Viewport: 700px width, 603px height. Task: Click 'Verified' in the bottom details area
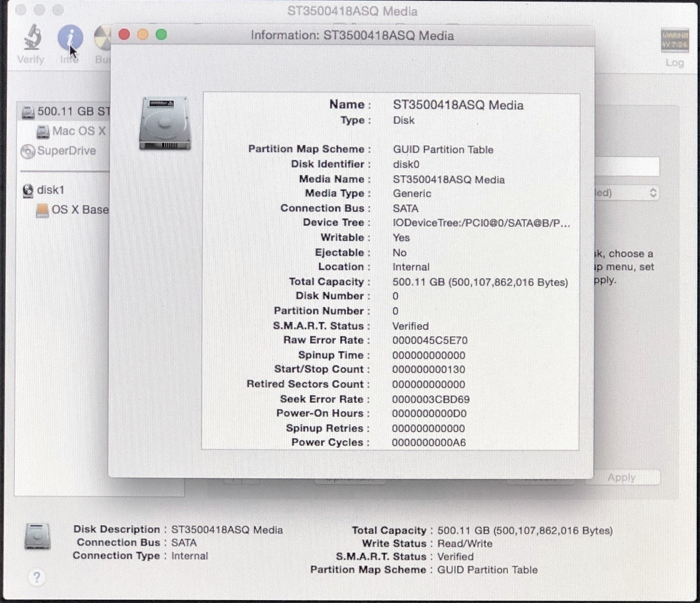(x=455, y=557)
